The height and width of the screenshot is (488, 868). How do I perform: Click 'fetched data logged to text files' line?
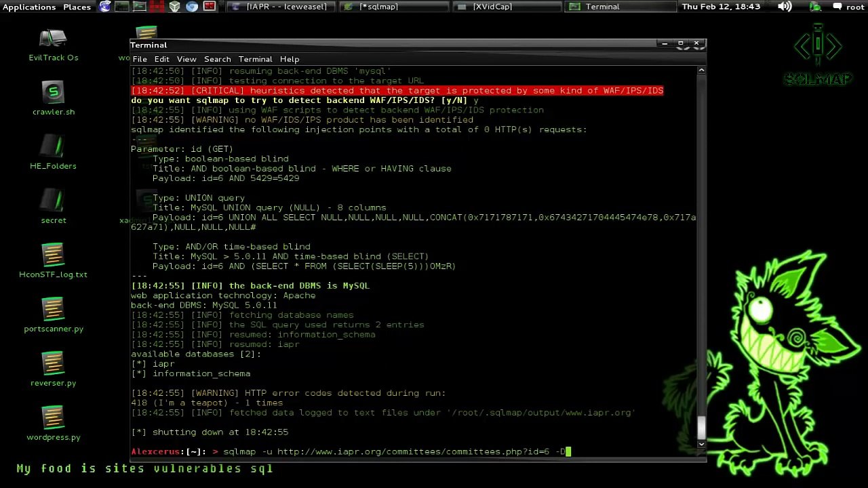tap(383, 412)
